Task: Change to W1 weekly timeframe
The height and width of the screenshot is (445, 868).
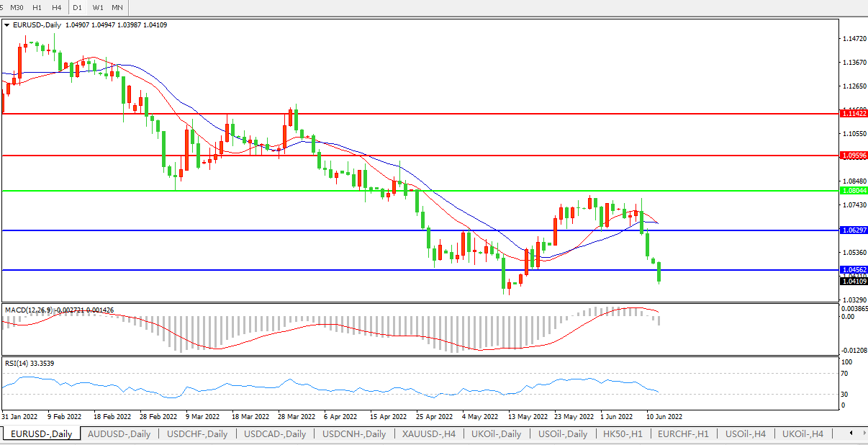Action: 98,7
